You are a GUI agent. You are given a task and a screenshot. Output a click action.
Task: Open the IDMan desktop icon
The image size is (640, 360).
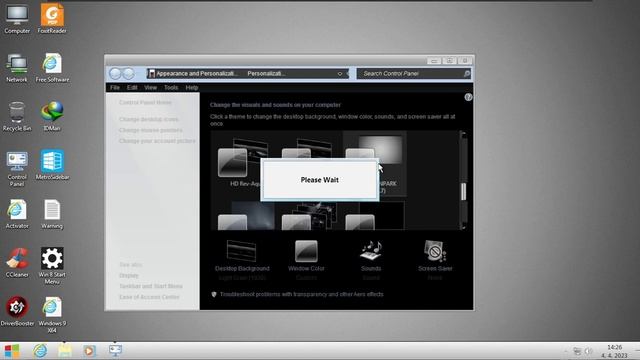tap(52, 117)
